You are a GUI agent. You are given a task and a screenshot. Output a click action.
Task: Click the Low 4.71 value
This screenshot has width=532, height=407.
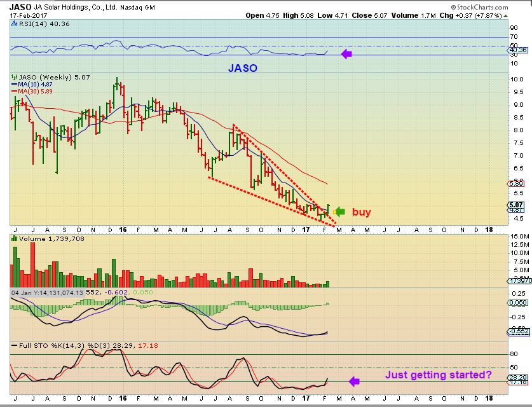332,15
